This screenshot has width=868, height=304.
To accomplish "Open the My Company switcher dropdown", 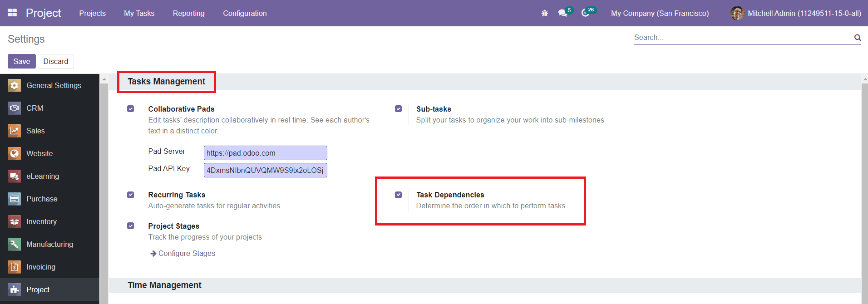I will (x=660, y=13).
